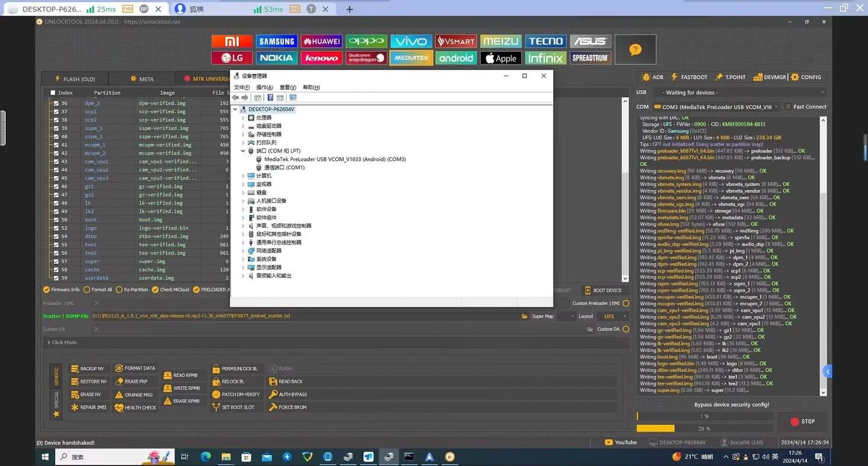Viewport: 868px width, 466px height.
Task: Clear the Preloader EMI field with X
Action: pyautogui.click(x=97, y=303)
